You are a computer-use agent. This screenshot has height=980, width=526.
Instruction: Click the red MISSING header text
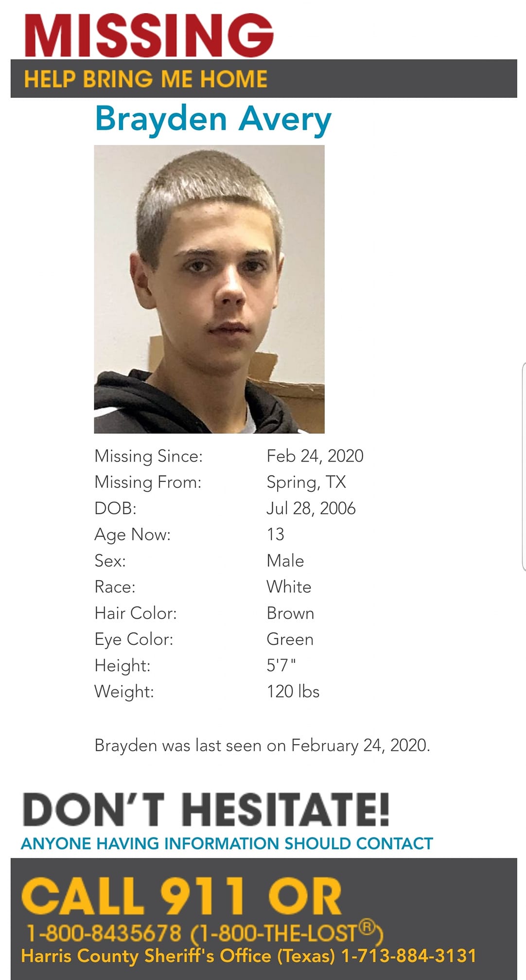pyautogui.click(x=149, y=35)
